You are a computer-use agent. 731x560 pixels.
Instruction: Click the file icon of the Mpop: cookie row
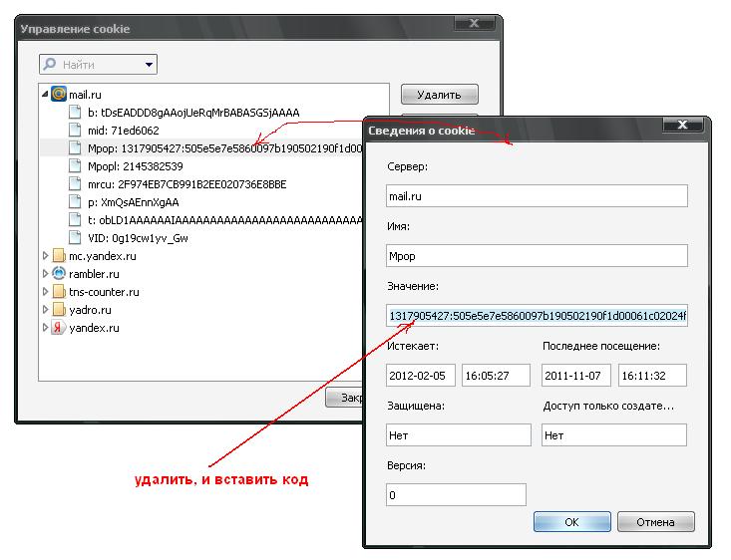pos(75,147)
